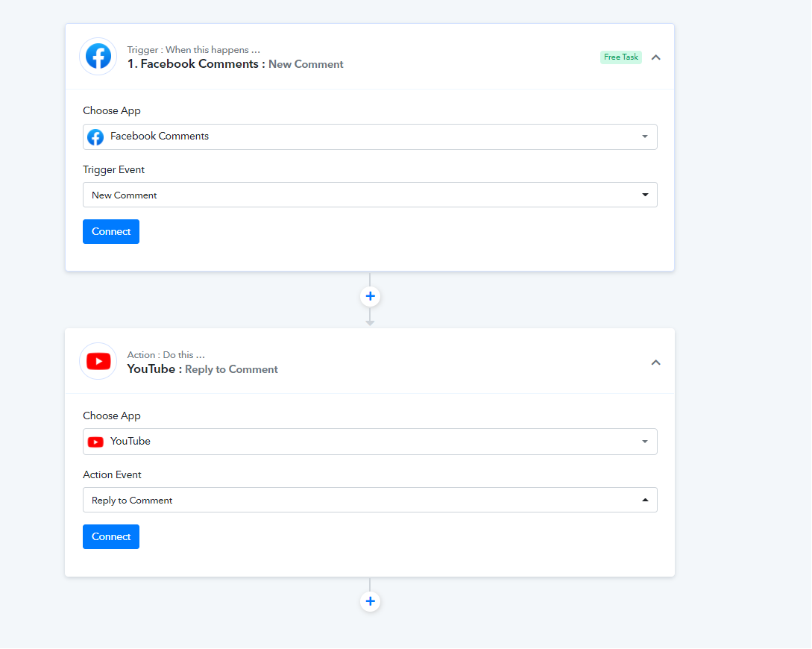The width and height of the screenshot is (812, 649).
Task: Click the large Facebook logo in trigger header
Action: point(98,57)
